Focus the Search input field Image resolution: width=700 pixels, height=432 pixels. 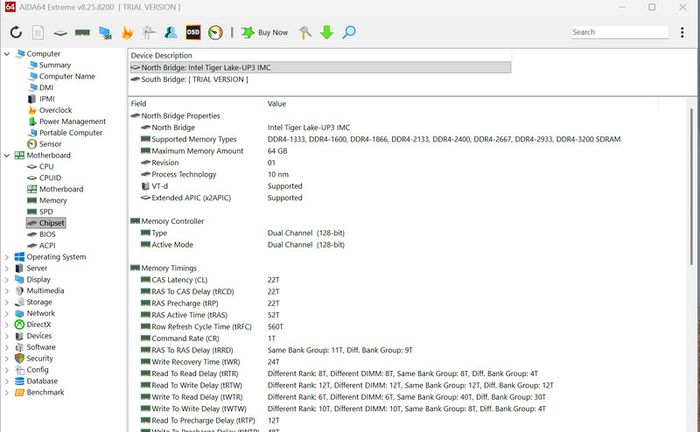pyautogui.click(x=620, y=32)
